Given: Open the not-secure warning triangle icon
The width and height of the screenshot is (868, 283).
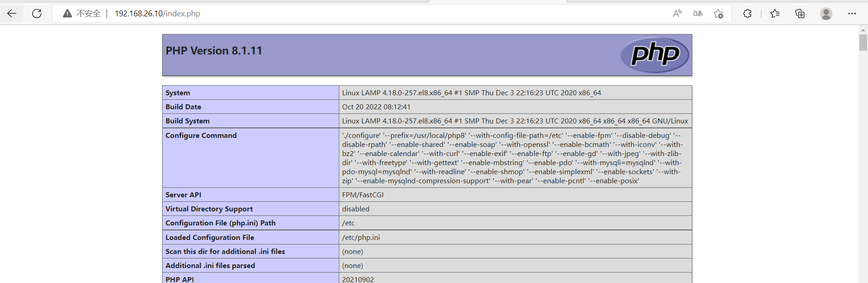Looking at the screenshot, I should (67, 14).
